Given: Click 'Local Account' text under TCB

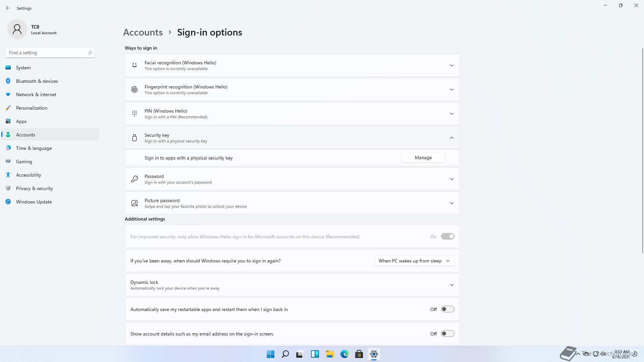Looking at the screenshot, I should (x=44, y=33).
